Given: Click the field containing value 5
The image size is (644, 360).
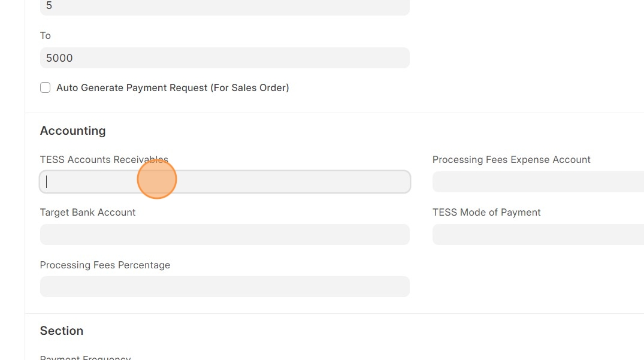Looking at the screenshot, I should 225,7.
